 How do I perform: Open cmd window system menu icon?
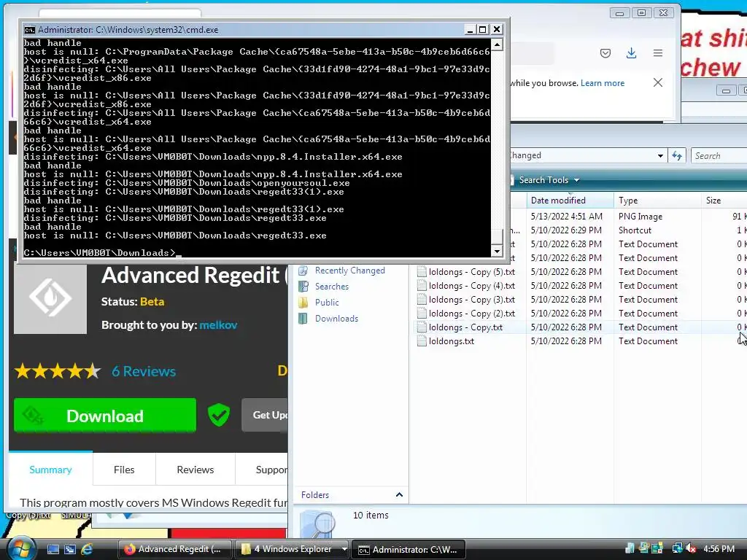tap(29, 29)
